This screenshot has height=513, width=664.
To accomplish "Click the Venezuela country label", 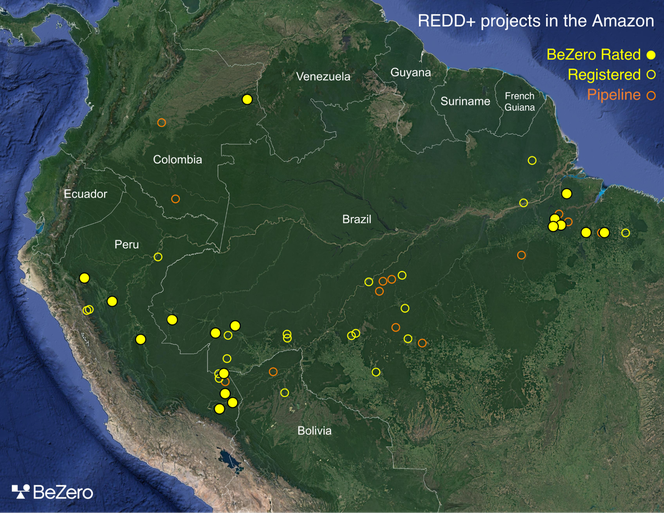I will tap(323, 77).
